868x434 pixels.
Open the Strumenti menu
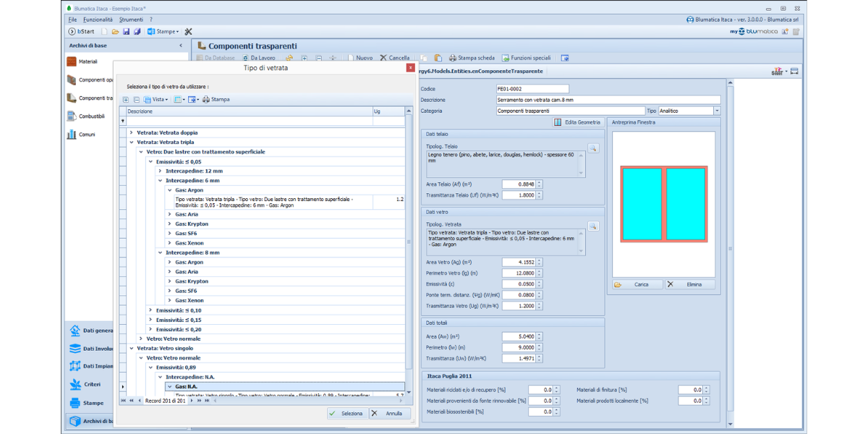[131, 20]
